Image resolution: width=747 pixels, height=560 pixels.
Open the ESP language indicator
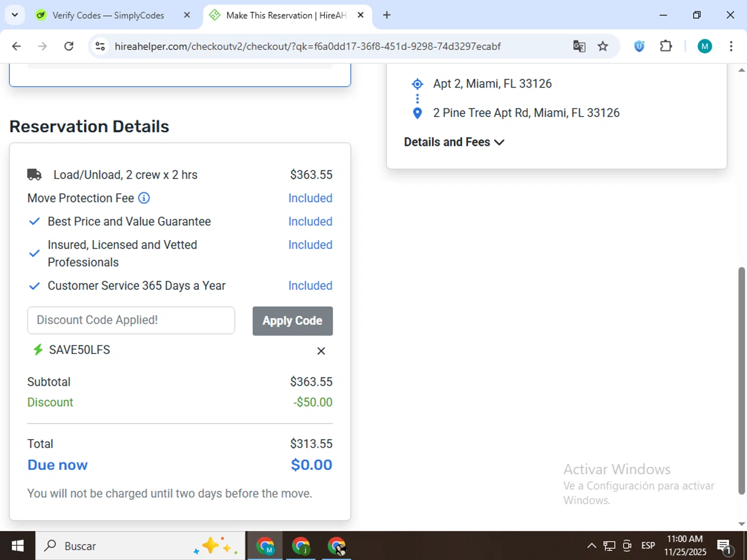click(648, 546)
